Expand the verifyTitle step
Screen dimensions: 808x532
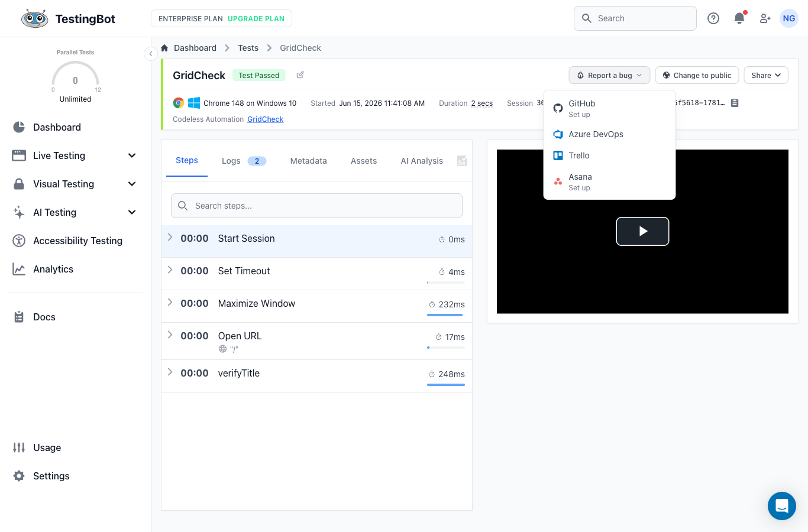[170, 372]
